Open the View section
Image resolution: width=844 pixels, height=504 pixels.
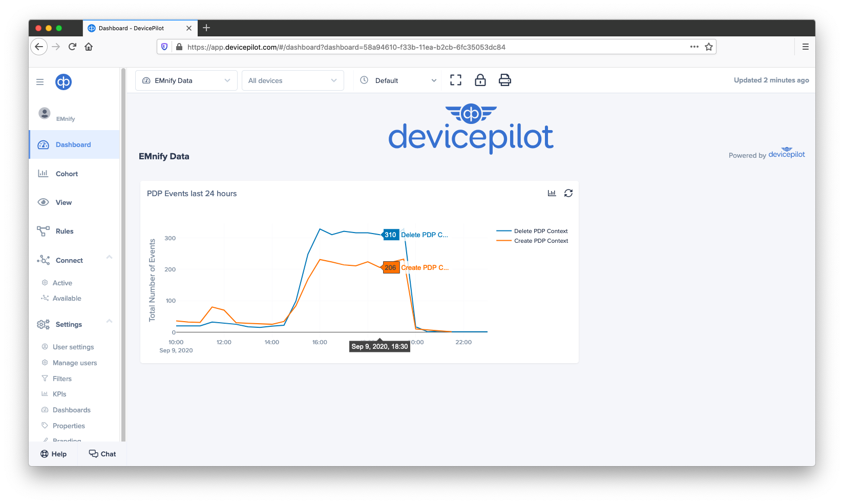tap(64, 202)
